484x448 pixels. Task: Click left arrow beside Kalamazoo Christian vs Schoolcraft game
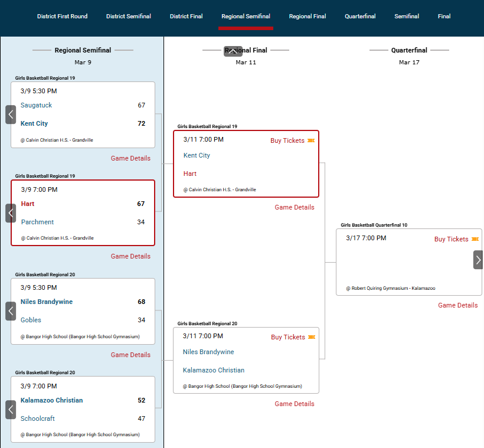point(11,410)
